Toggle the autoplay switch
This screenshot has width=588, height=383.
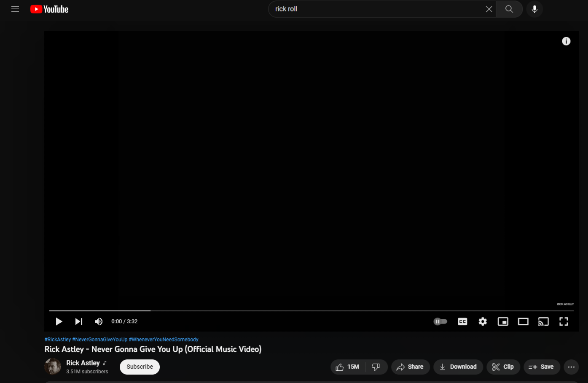pos(440,321)
